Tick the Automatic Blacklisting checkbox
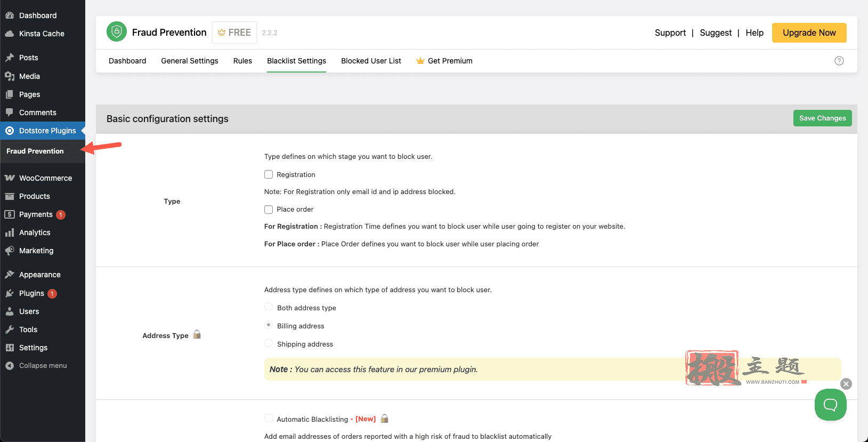The image size is (868, 442). click(269, 419)
